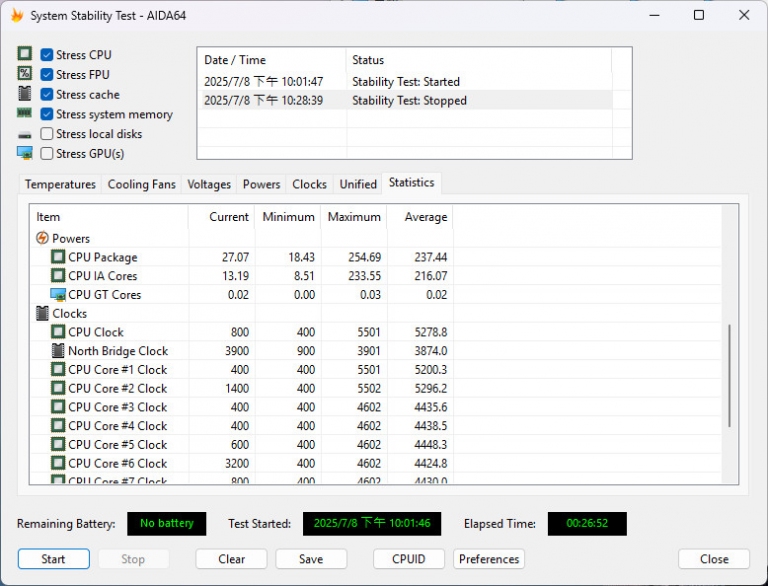
Task: Click the chip icon beside Stress cache
Action: point(24,94)
